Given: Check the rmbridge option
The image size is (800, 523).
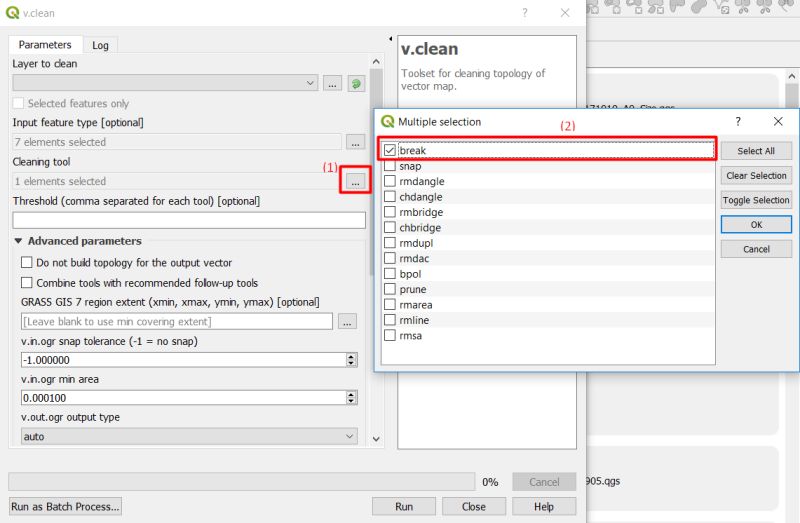Looking at the screenshot, I should 390,212.
